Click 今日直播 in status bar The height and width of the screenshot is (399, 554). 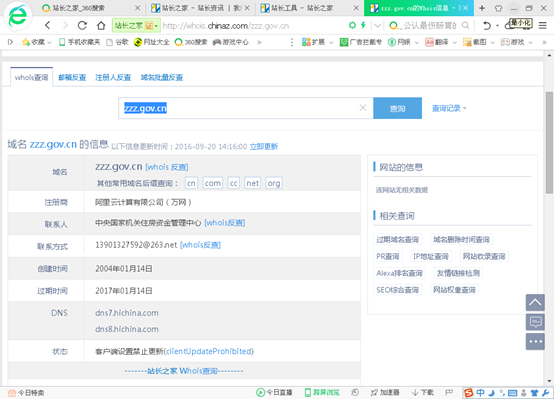pyautogui.click(x=274, y=392)
